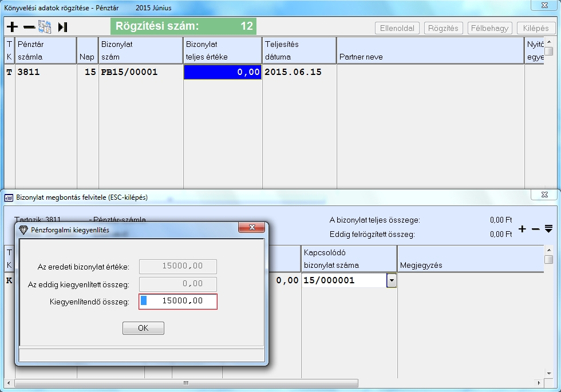
Task: Click the document copy icon in top toolbar
Action: pyautogui.click(x=45, y=27)
